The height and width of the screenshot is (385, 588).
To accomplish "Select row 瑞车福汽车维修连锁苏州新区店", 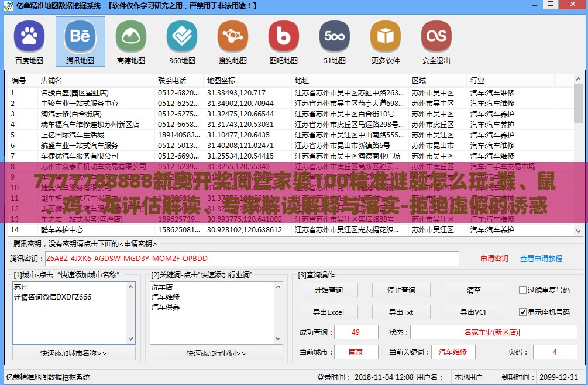I will point(291,124).
